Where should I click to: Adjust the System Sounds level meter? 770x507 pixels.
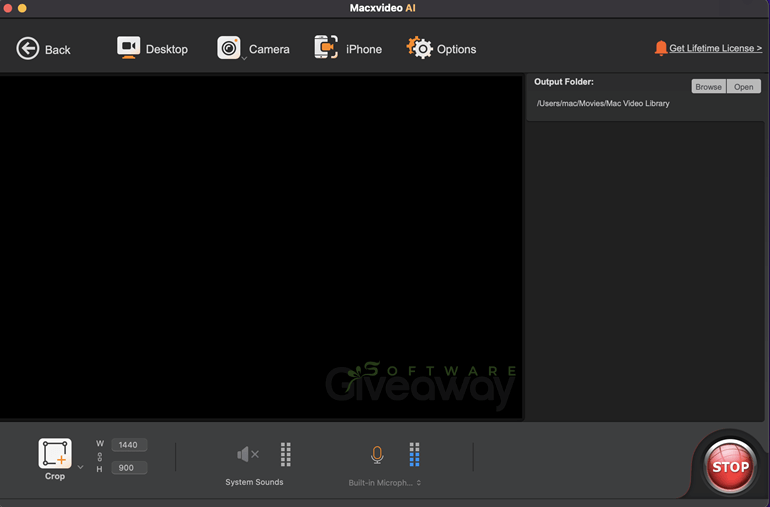pyautogui.click(x=285, y=454)
